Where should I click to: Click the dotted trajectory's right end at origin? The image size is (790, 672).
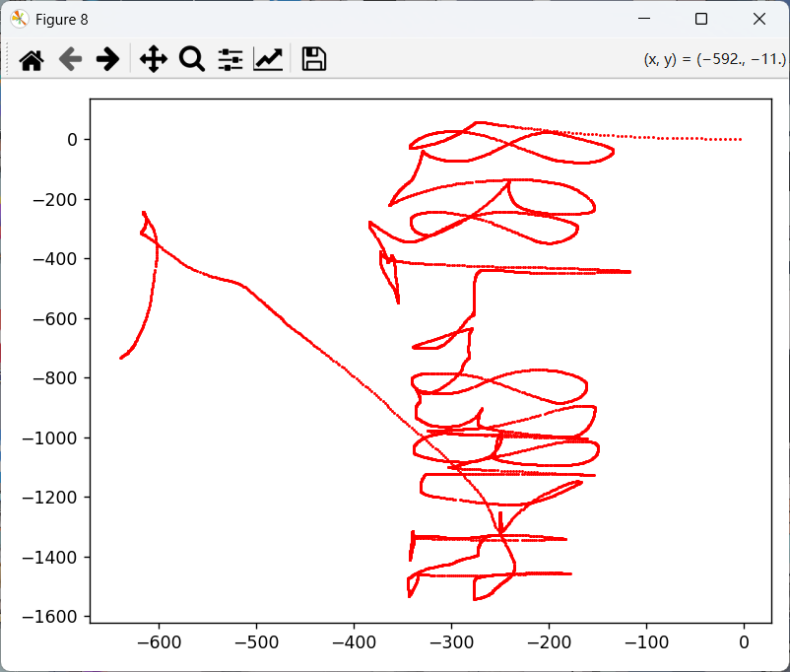(x=740, y=140)
